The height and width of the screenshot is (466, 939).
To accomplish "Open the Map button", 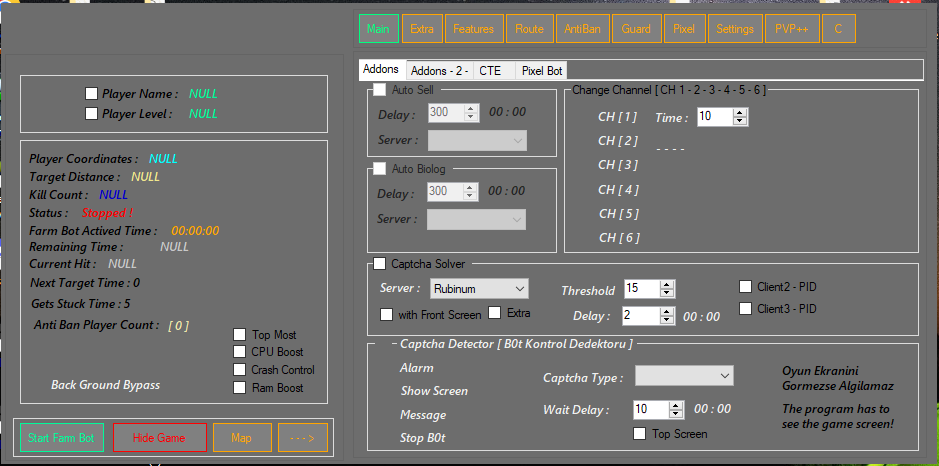I will (x=242, y=438).
